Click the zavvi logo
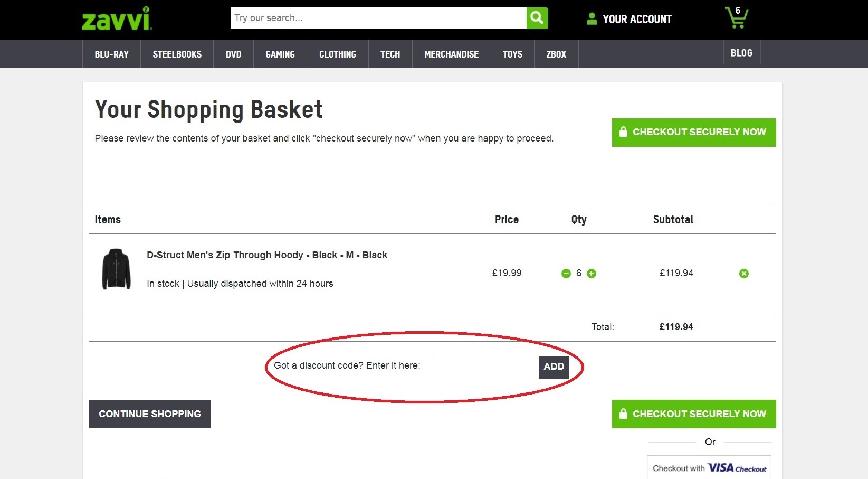 coord(117,20)
